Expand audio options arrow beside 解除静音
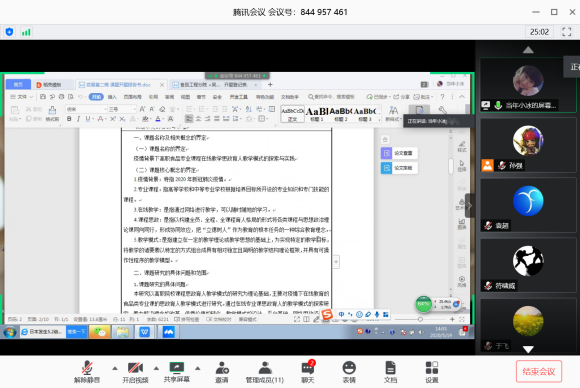 click(115, 368)
